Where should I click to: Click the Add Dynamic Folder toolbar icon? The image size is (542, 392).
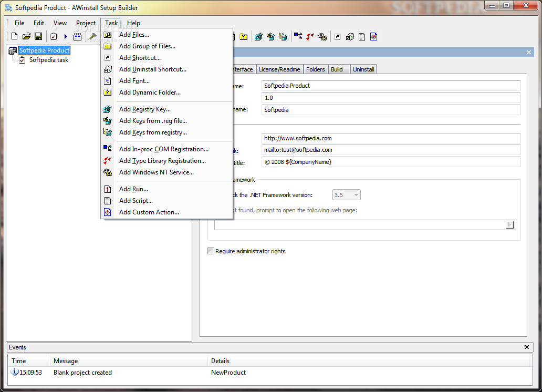[x=244, y=37]
